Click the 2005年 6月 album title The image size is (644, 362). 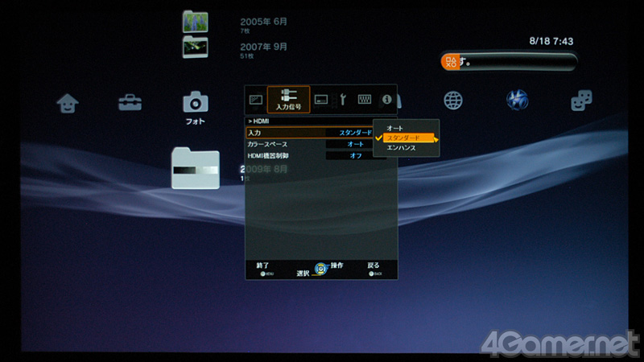pos(264,22)
